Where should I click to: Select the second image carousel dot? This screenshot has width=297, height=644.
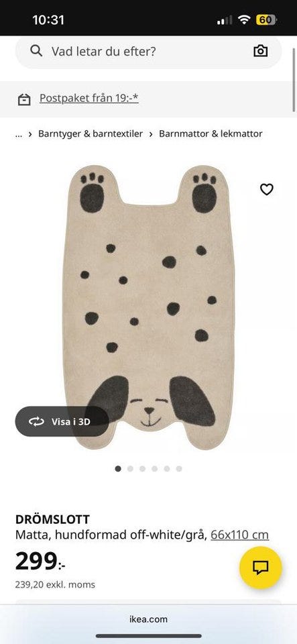click(130, 469)
